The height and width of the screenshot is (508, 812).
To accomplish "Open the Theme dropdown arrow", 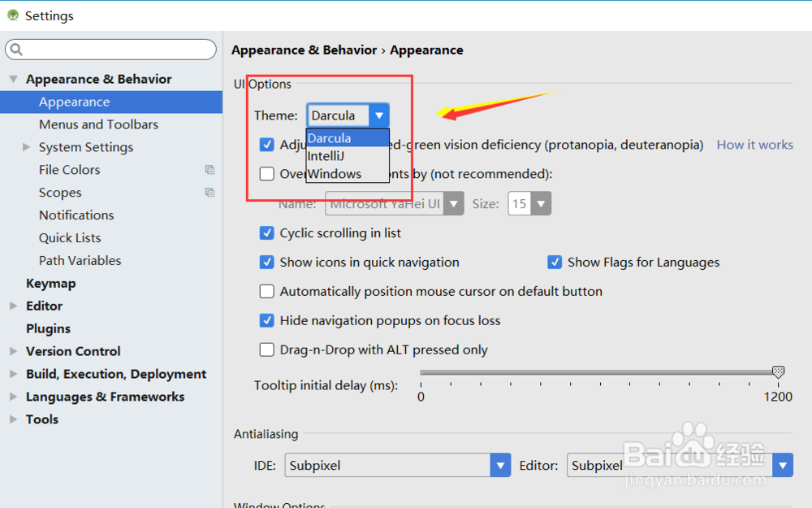I will 379,115.
